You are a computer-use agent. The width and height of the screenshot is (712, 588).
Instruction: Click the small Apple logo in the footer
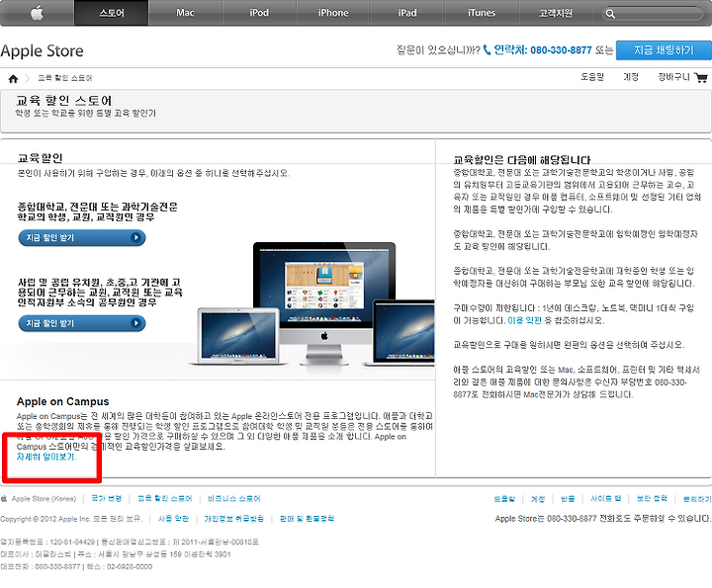[x=4, y=499]
